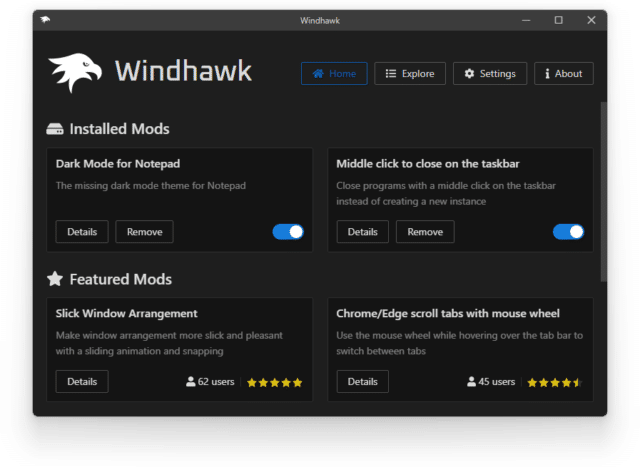Image resolution: width=640 pixels, height=472 pixels.
Task: Click the 'Featured Mods' heading
Action: pos(121,279)
